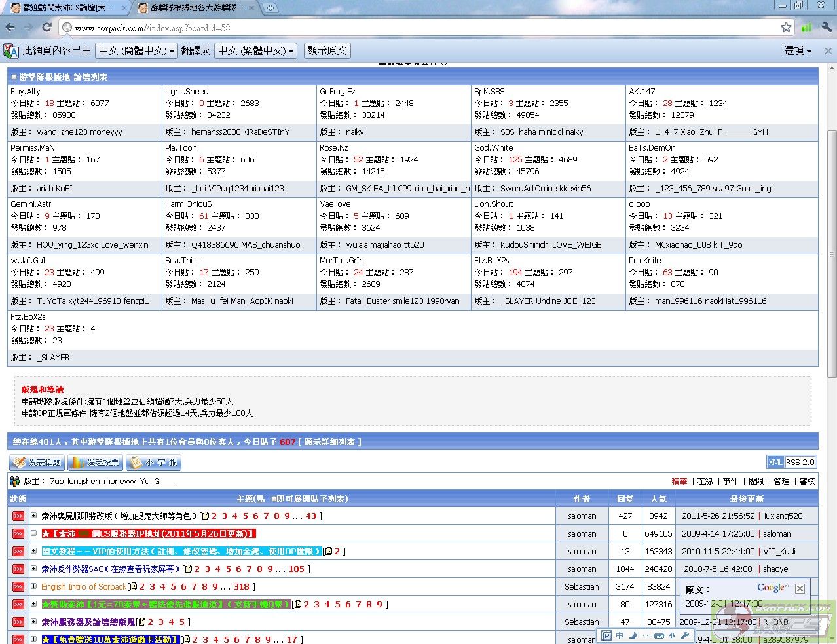Click the 发表话题 new topic button

37,463
